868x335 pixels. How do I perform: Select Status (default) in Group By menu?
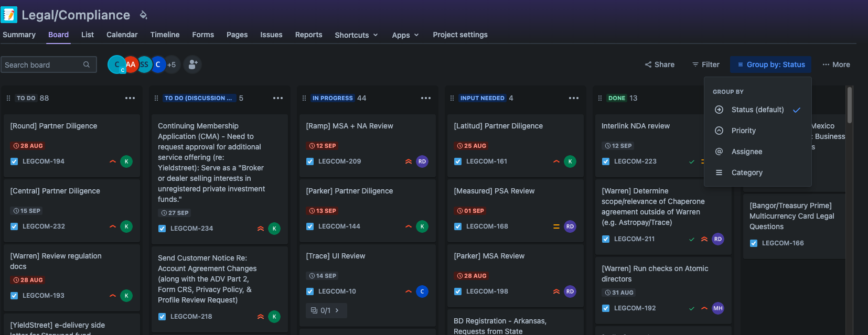[x=758, y=110]
